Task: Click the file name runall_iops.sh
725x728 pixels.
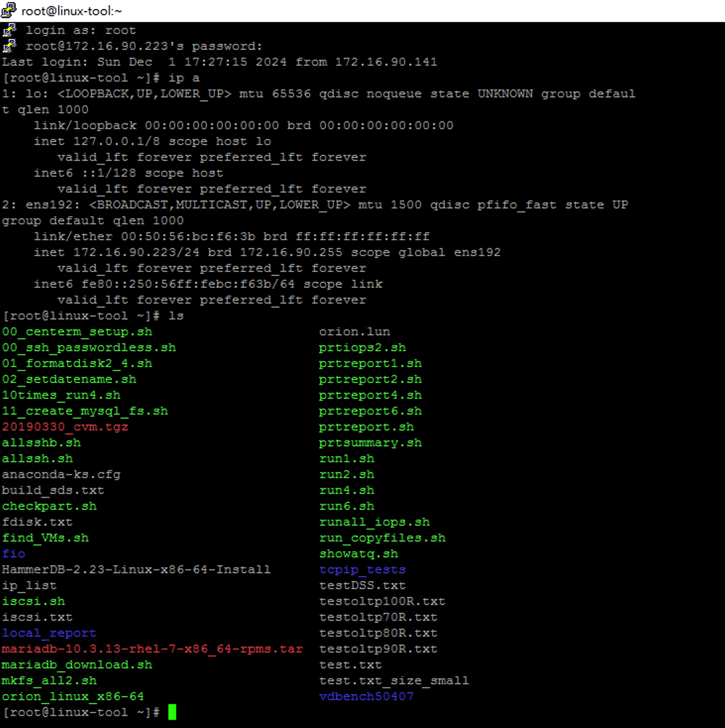Action: pos(374,522)
